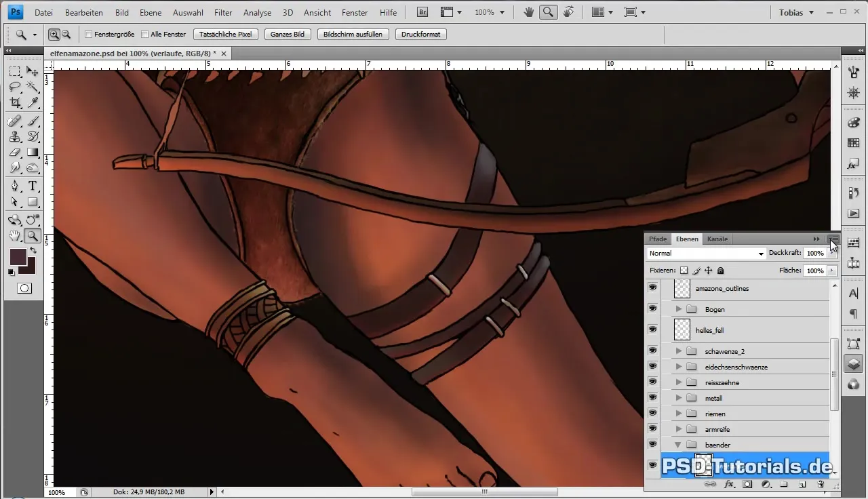Open the Fläche slider arrow
The width and height of the screenshot is (868, 499).
coord(832,271)
